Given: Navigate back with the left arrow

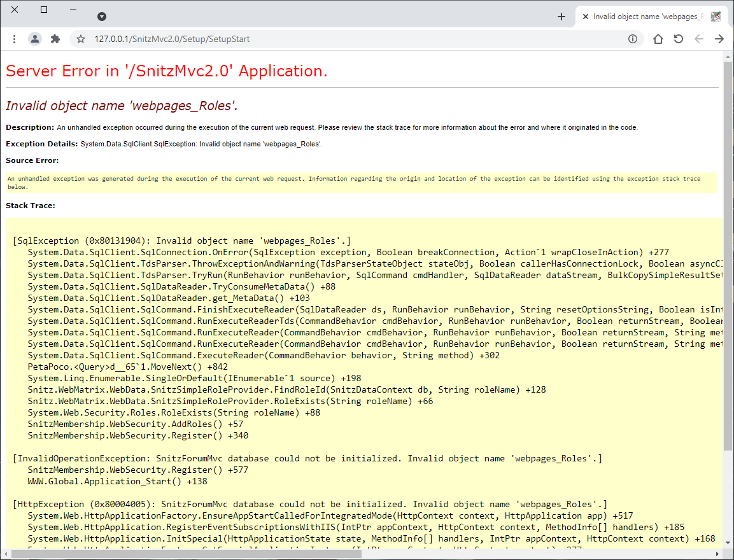Looking at the screenshot, I should 699,39.
